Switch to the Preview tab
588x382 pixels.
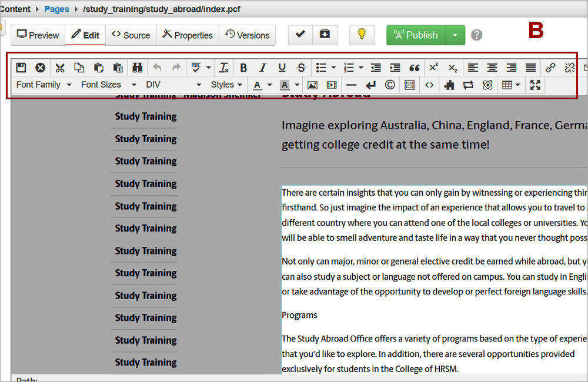[x=37, y=35]
